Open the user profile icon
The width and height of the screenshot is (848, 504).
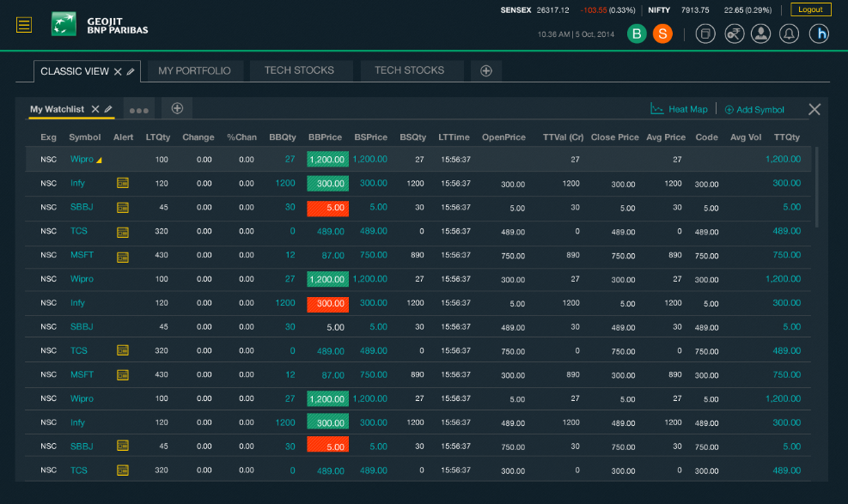click(760, 33)
